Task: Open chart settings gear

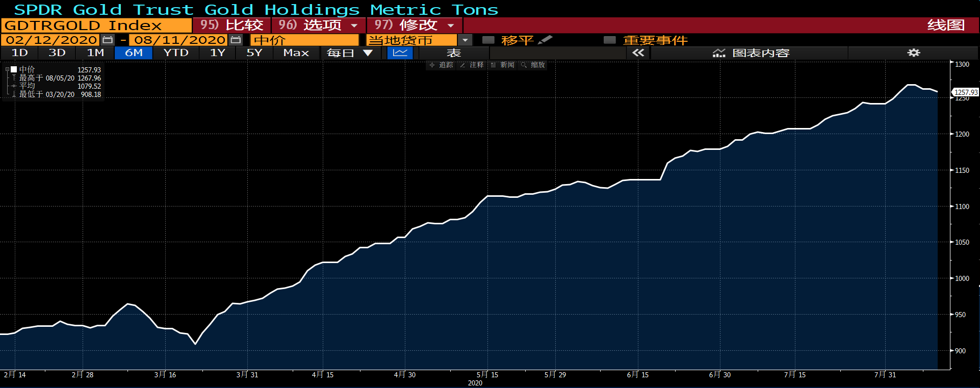Action: coord(914,53)
